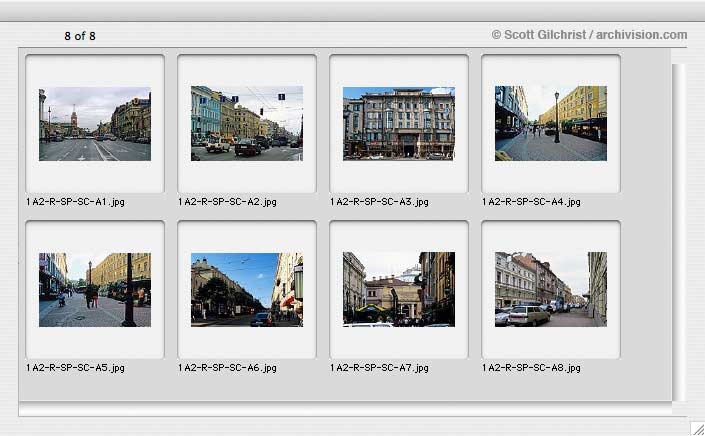The width and height of the screenshot is (705, 436).
Task: Click the file name 1A2-R-SP-SC-A2.jpg
Action: pyautogui.click(x=227, y=202)
